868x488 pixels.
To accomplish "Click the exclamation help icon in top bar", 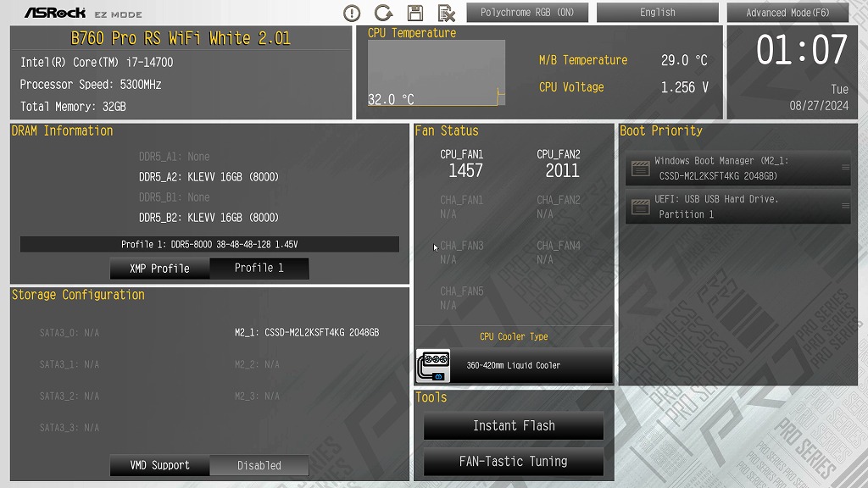I will tap(352, 13).
